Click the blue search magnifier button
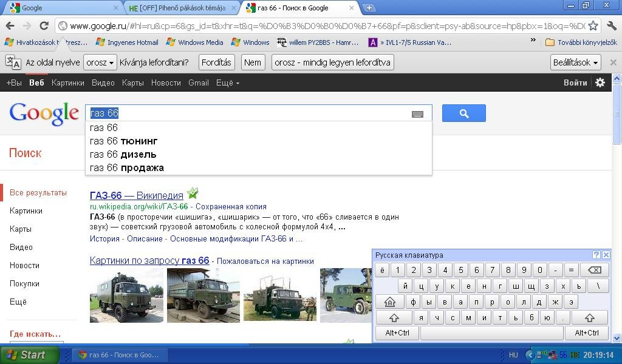 tap(463, 113)
